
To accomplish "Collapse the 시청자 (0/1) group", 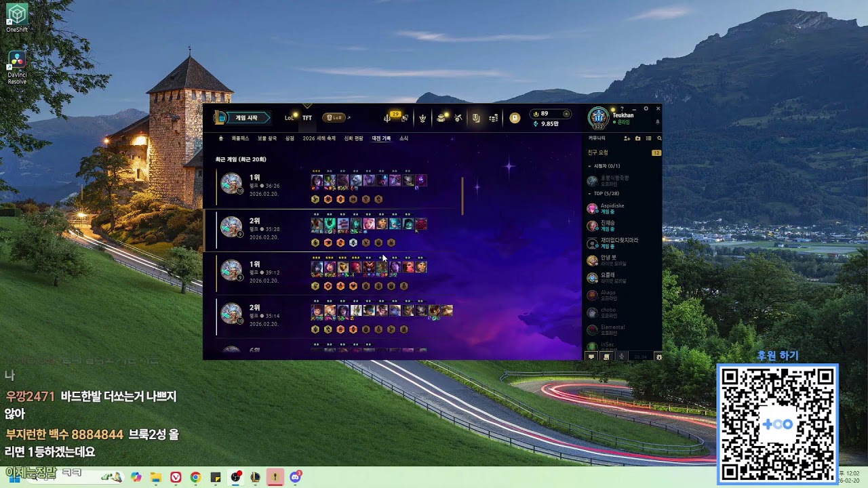I will 604,166.
